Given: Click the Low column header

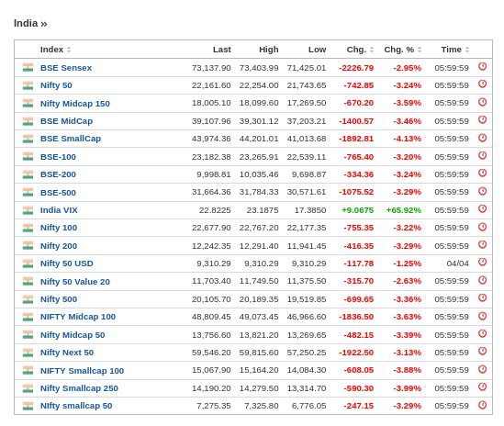Looking at the screenshot, I should (318, 50).
